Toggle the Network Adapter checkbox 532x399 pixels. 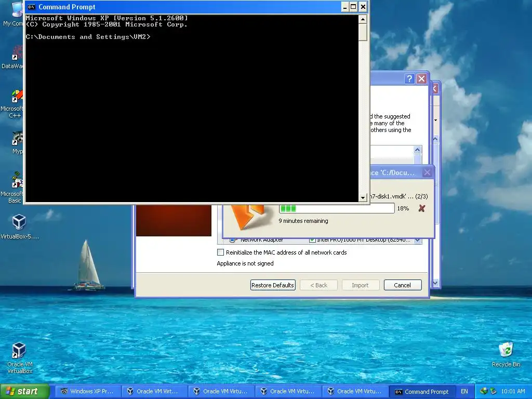312,240
